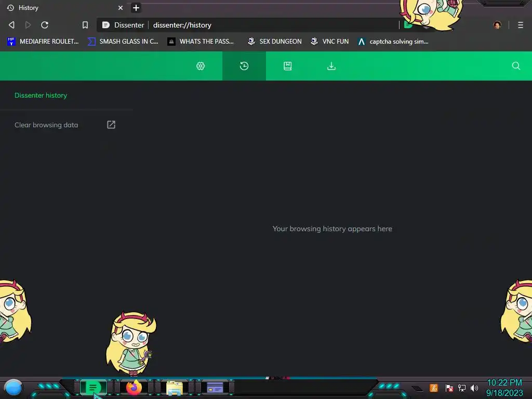Open captcha solving sim... bookmark
This screenshot has height=399, width=532.
click(393, 42)
